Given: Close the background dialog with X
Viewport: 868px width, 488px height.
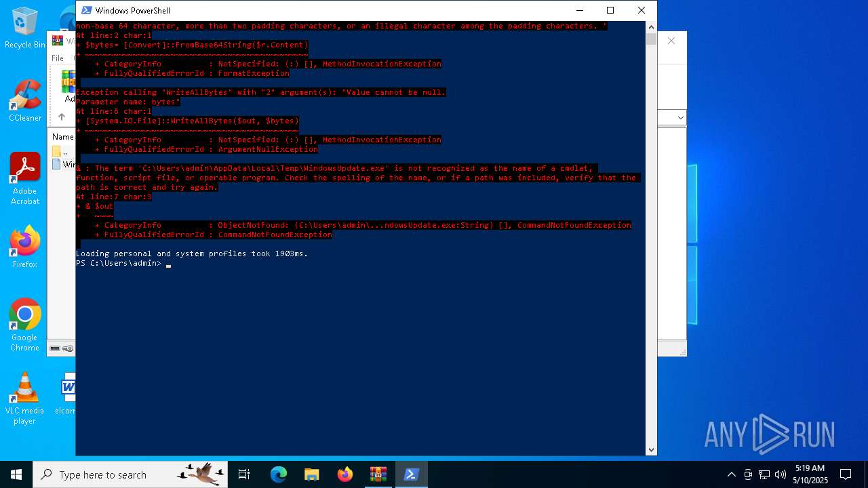Looking at the screenshot, I should 671,41.
